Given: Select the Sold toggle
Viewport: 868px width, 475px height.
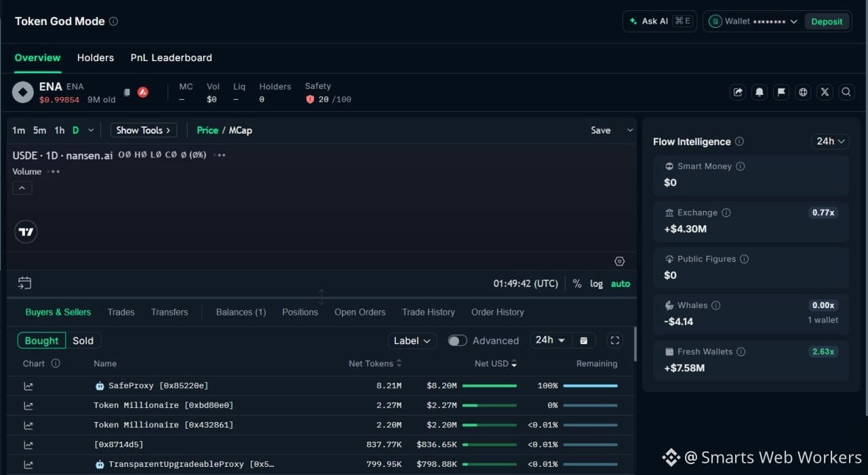Looking at the screenshot, I should 83,341.
